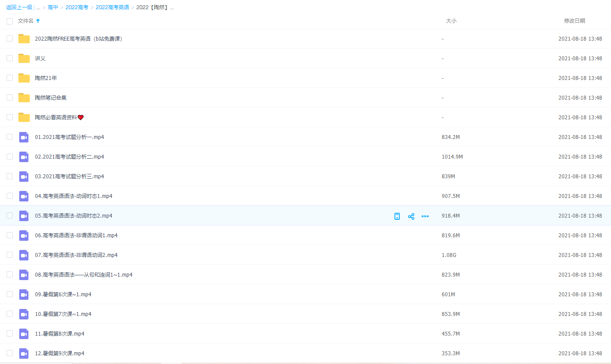Viewport: 611px width, 364px height.
Task: Navigate to 高中 in the breadcrumb
Action: [53, 7]
